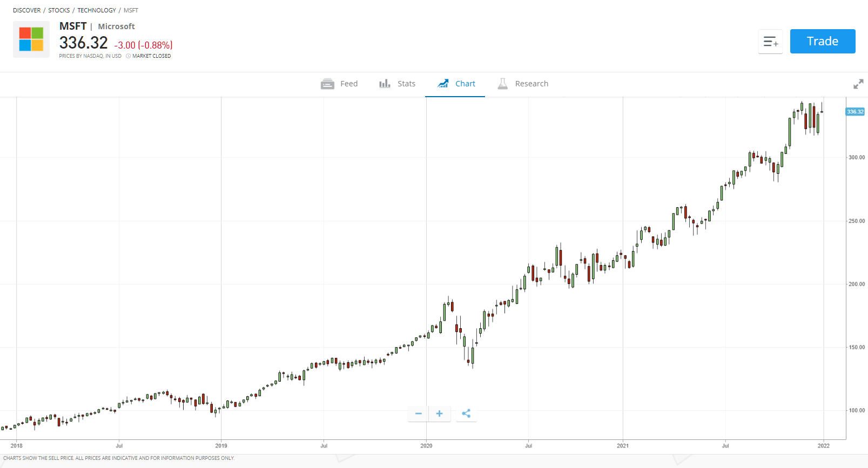Go to DISCOVER breadcrumb link

coord(27,10)
